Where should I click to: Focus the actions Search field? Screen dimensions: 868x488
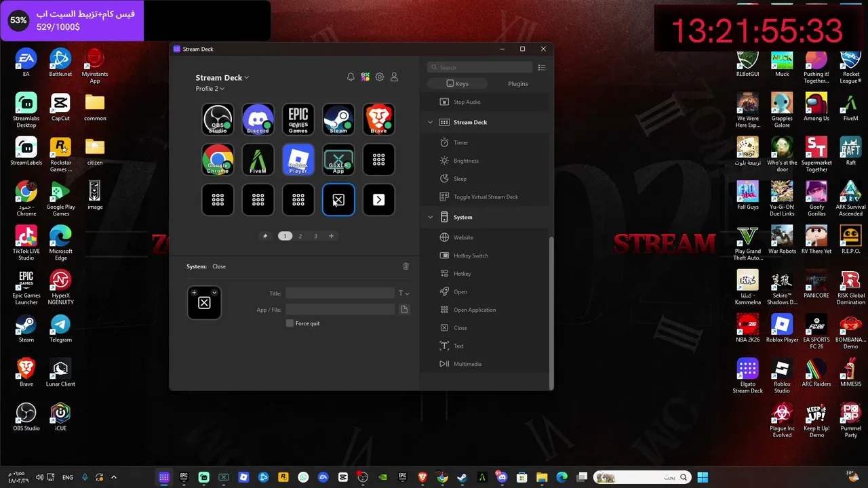point(480,67)
